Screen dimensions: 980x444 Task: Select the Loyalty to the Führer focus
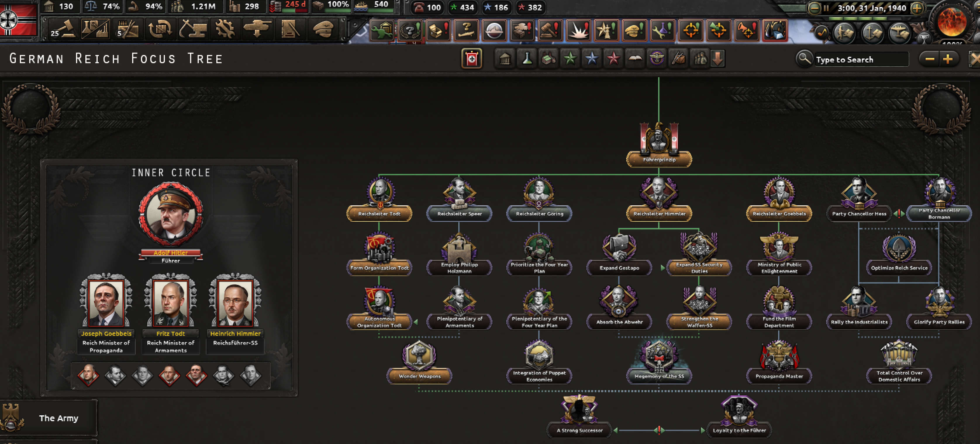coord(739,416)
